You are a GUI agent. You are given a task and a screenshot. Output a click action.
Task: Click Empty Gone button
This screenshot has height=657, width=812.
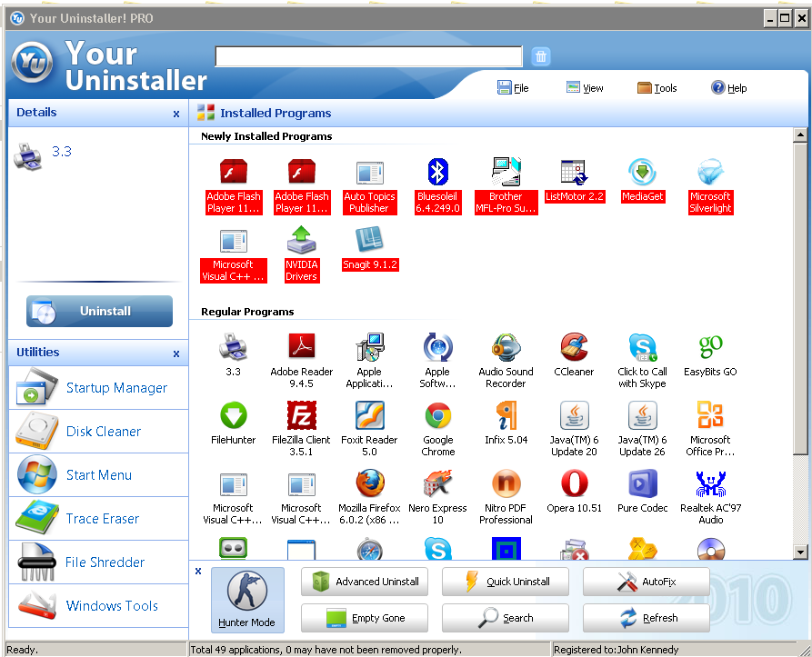365,618
